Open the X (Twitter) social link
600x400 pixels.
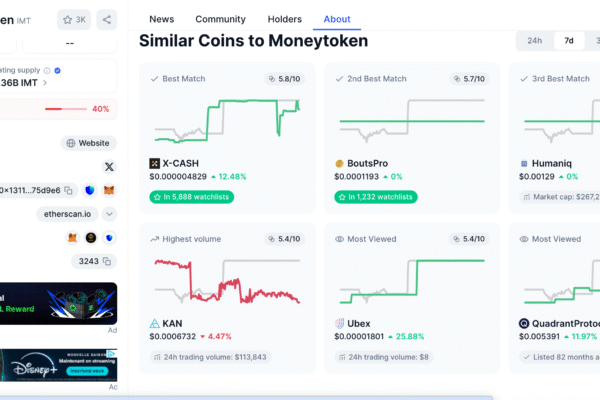point(109,167)
